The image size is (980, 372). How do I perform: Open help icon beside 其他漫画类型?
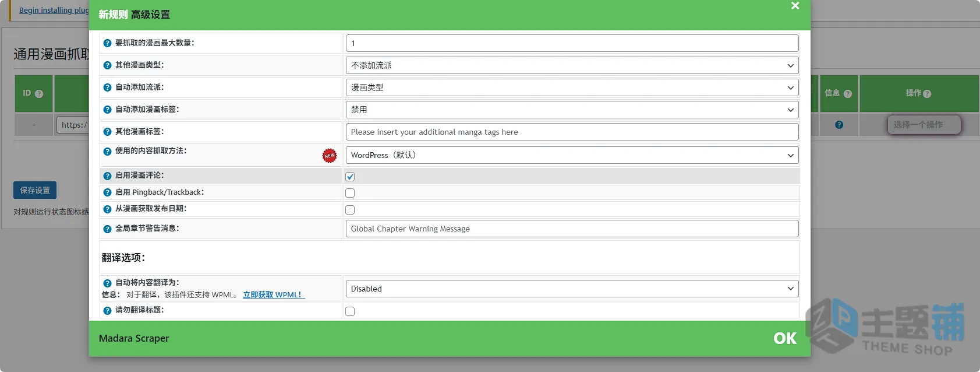pyautogui.click(x=107, y=65)
